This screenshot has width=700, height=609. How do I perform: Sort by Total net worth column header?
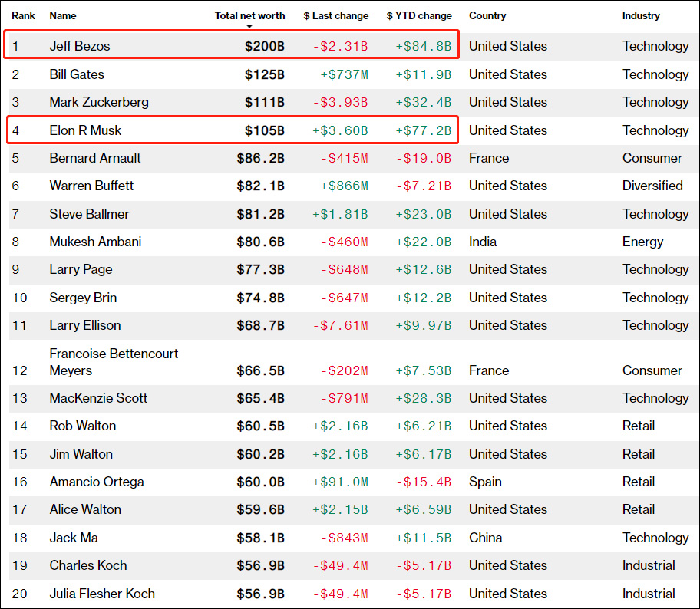point(249,15)
